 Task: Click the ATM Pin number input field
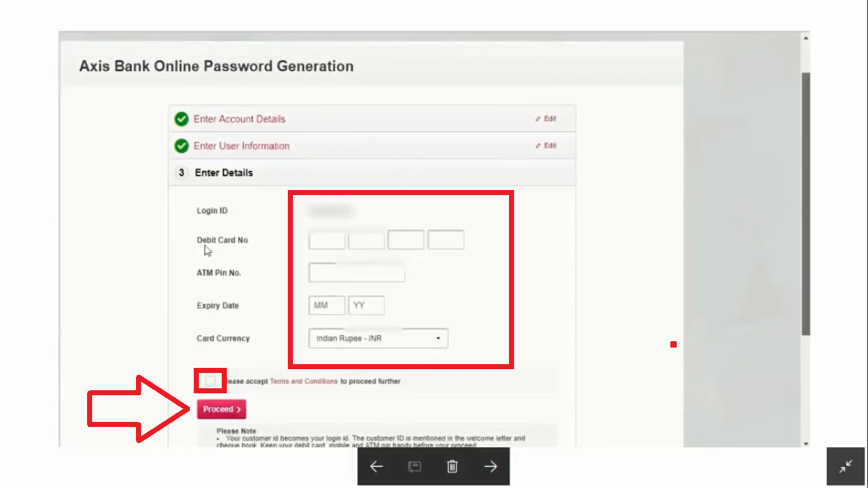(x=356, y=272)
